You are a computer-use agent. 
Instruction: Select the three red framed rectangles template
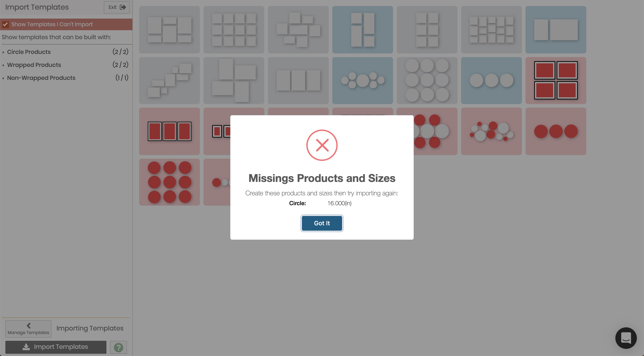click(169, 131)
